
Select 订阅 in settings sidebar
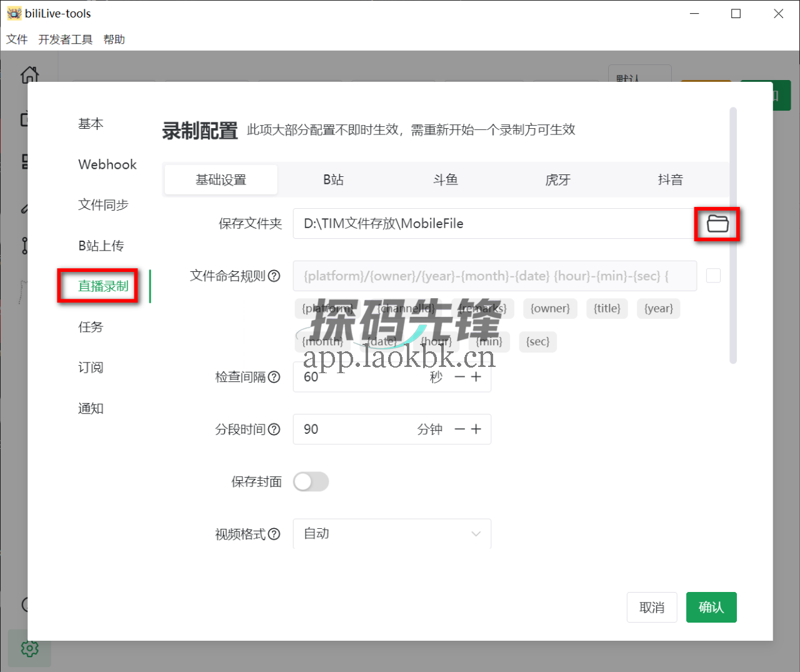tap(91, 368)
